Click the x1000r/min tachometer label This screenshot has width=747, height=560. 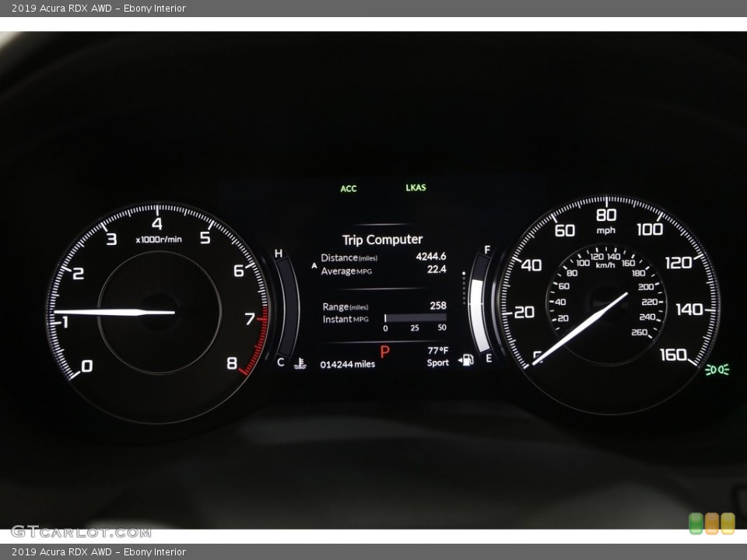(159, 240)
